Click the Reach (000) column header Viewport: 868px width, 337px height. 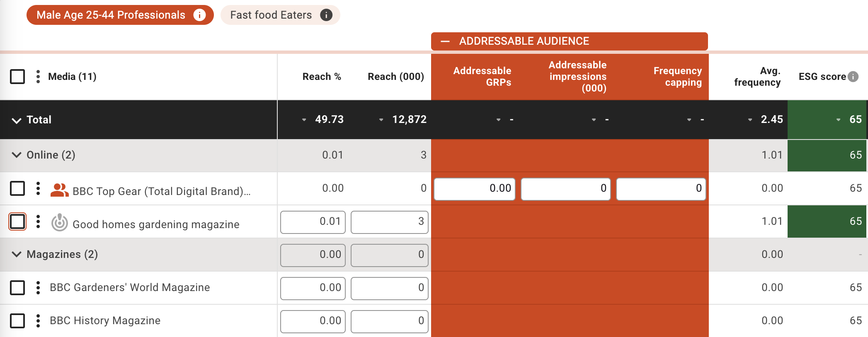coord(396,77)
